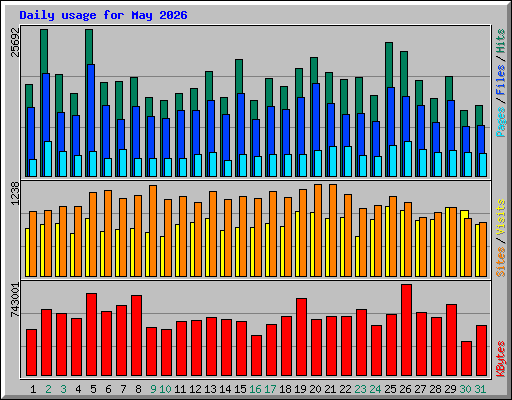Click day label 11 on x-axis
Screen dimensions: 512x400
(x=180, y=389)
